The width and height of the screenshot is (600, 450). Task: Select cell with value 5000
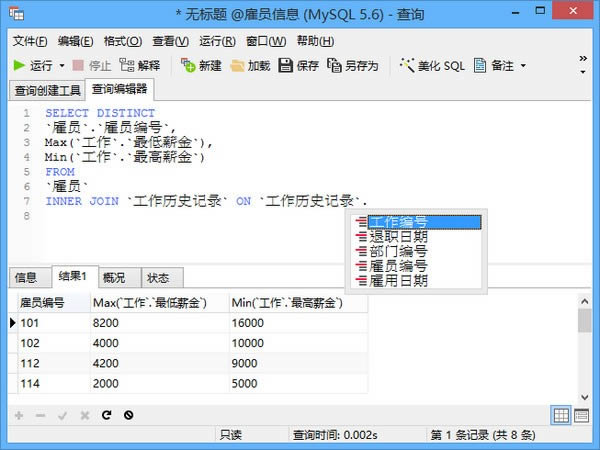click(x=298, y=383)
